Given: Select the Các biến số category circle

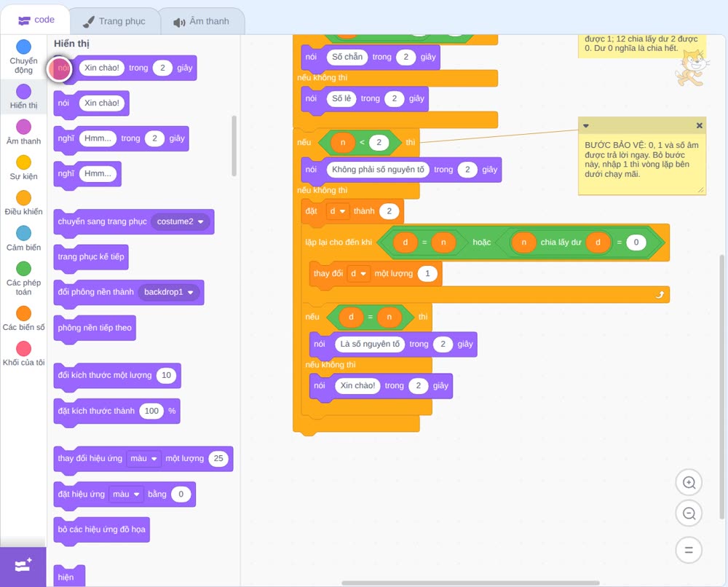Looking at the screenshot, I should [x=24, y=313].
